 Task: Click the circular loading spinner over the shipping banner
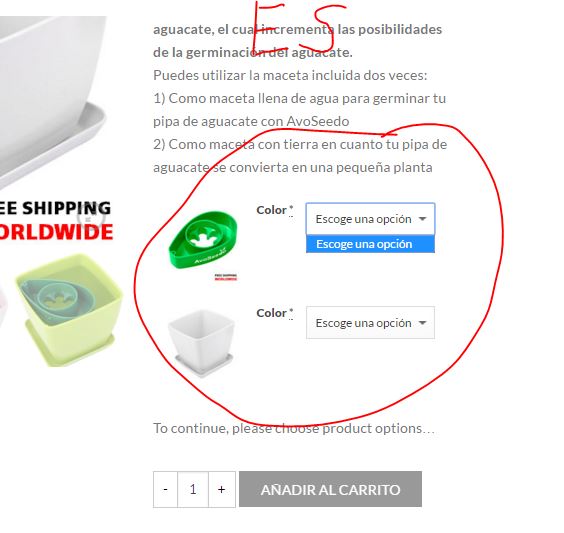pos(91,218)
